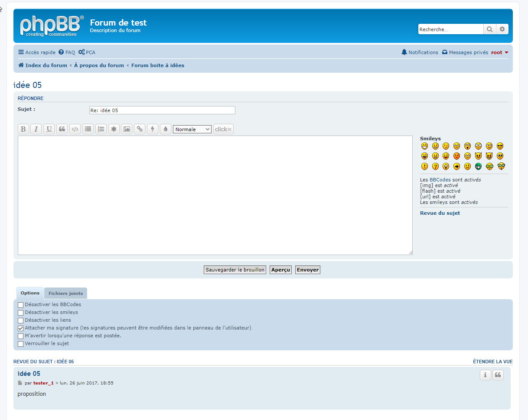The width and height of the screenshot is (528, 420).
Task: Enable the Désactiver les BBCodes checkbox
Action: [x=21, y=305]
